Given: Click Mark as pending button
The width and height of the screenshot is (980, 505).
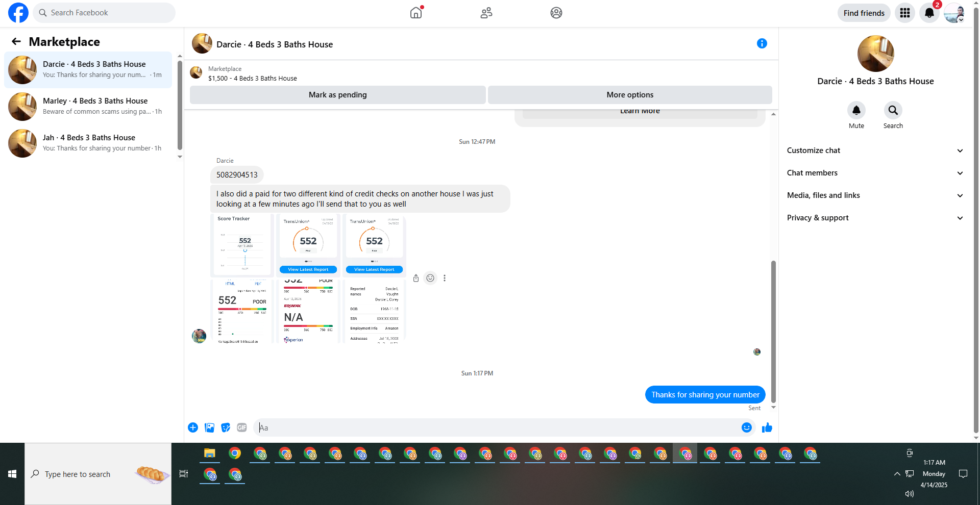Looking at the screenshot, I should (x=338, y=95).
